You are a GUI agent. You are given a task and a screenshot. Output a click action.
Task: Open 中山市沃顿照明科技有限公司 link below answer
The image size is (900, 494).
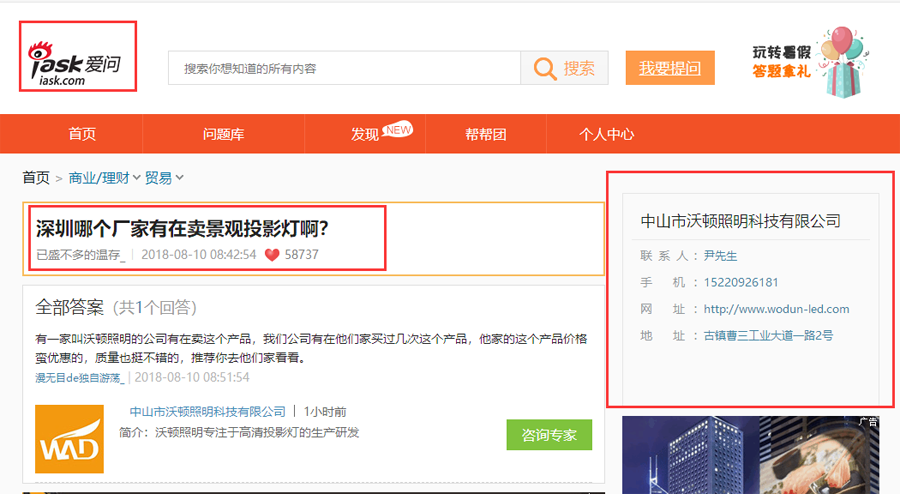tap(208, 411)
